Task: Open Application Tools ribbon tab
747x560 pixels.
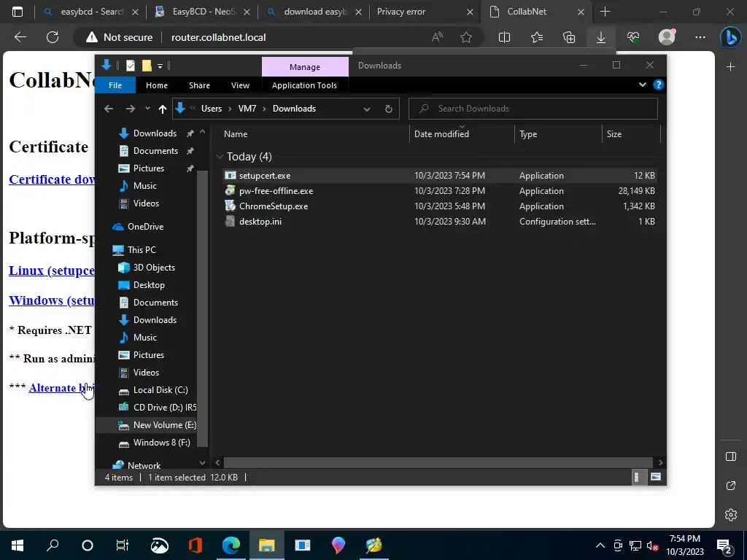Action: pyautogui.click(x=304, y=85)
